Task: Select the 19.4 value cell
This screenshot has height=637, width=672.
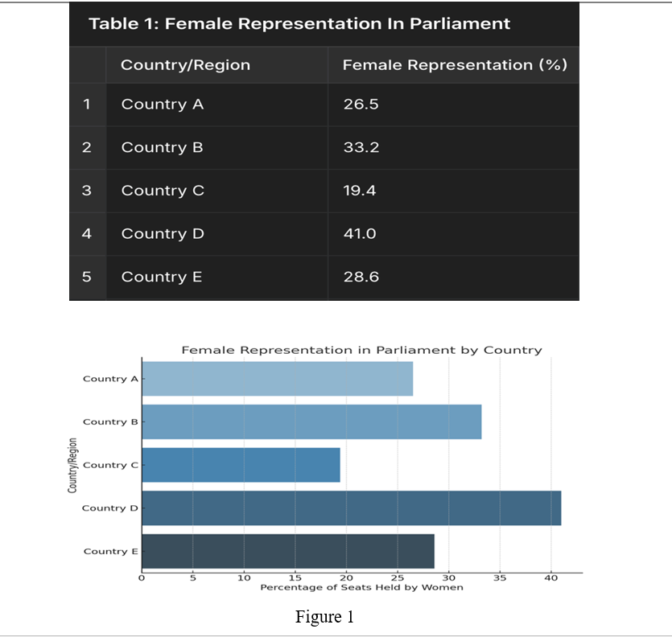Action: point(360,191)
